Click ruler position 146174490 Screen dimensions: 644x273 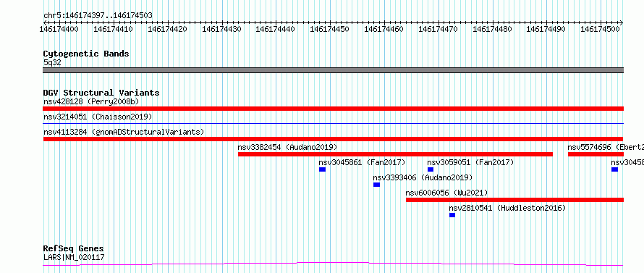click(x=546, y=29)
